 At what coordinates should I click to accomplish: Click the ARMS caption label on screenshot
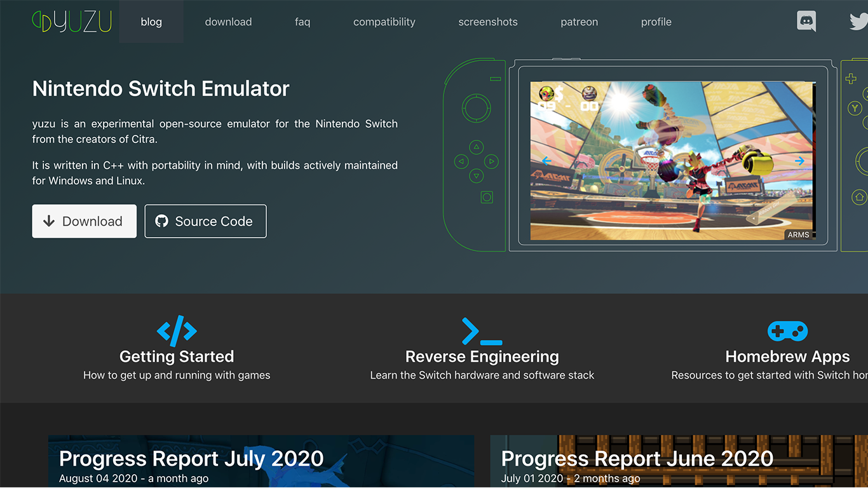[x=799, y=234]
